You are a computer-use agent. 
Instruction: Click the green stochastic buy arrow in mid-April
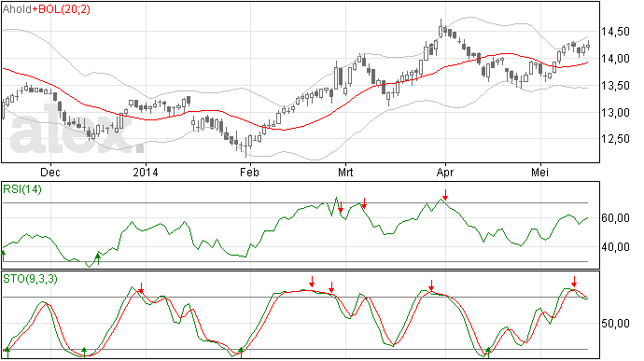pyautogui.click(x=488, y=353)
